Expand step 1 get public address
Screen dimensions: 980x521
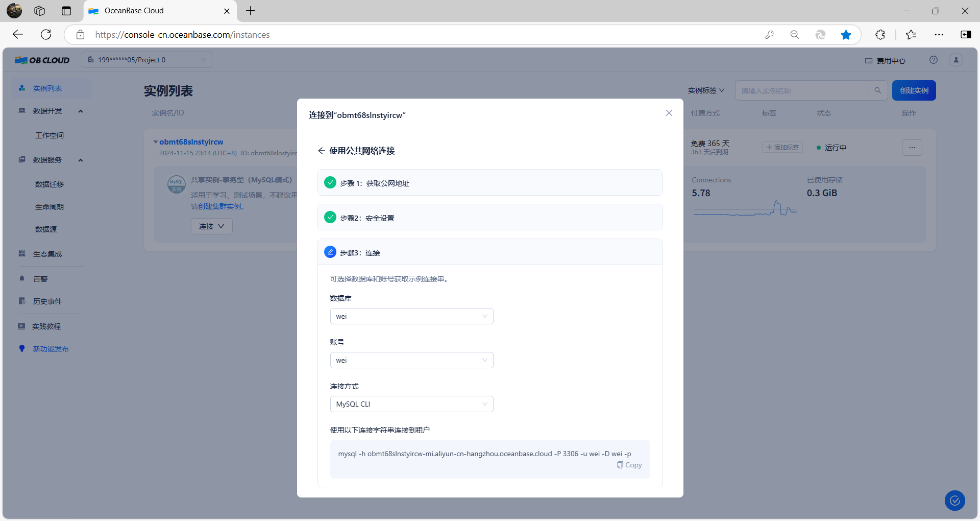[490, 183]
